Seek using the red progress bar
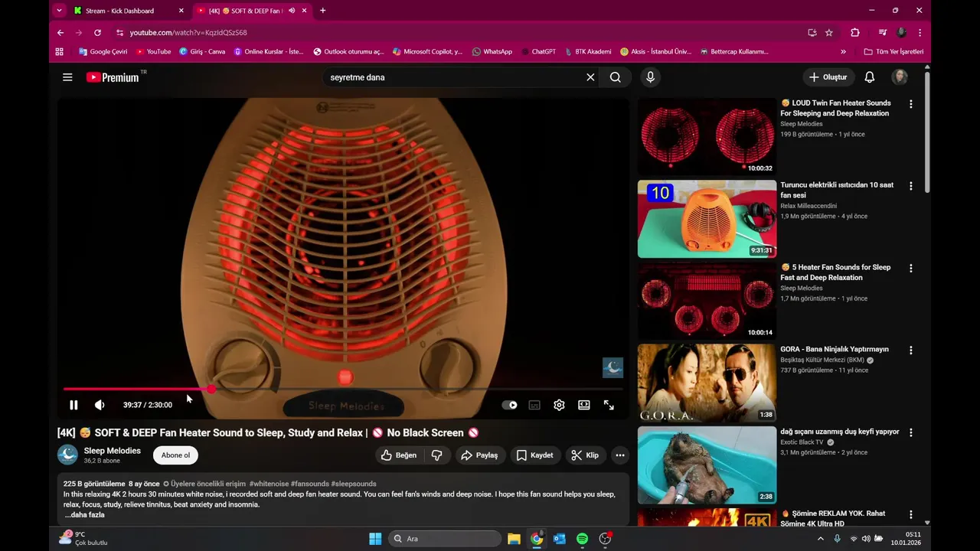This screenshot has height=551, width=980. coord(343,390)
